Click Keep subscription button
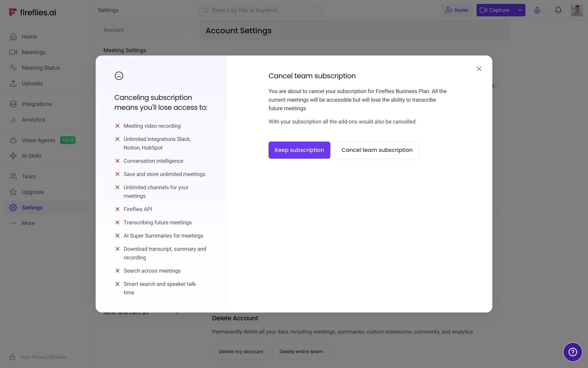The image size is (588, 368). pyautogui.click(x=299, y=150)
